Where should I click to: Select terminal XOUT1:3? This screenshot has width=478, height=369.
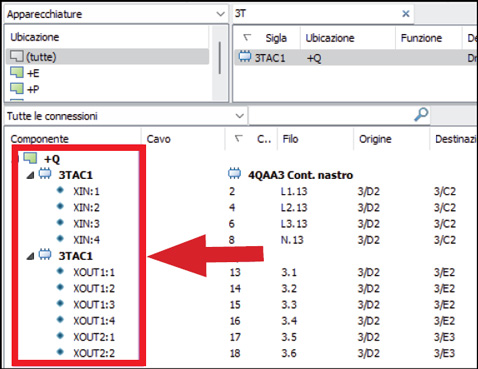pos(94,305)
